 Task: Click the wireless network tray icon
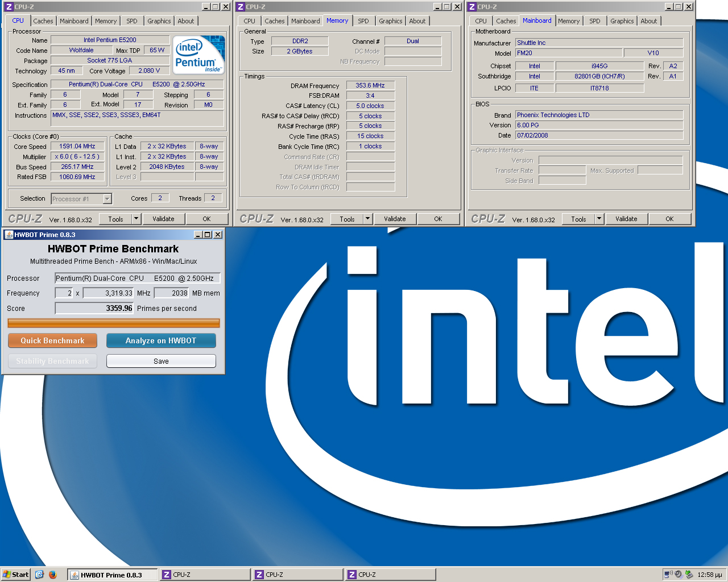pyautogui.click(x=668, y=575)
